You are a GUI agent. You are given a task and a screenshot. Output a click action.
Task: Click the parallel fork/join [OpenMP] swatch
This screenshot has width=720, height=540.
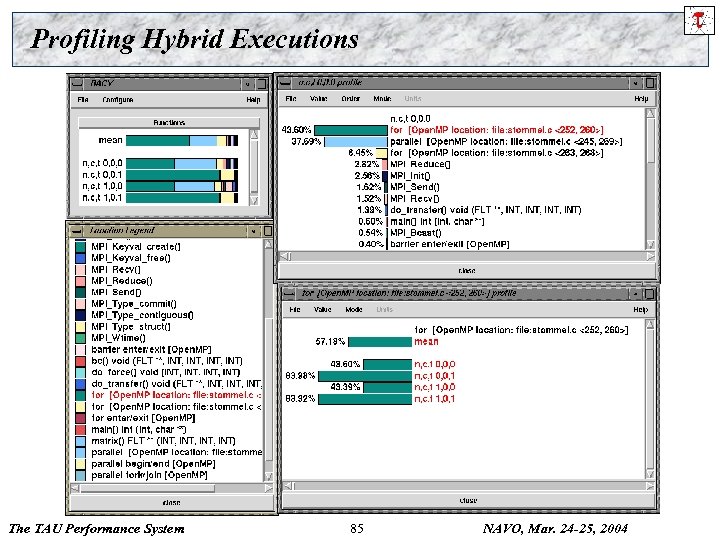[x=80, y=475]
